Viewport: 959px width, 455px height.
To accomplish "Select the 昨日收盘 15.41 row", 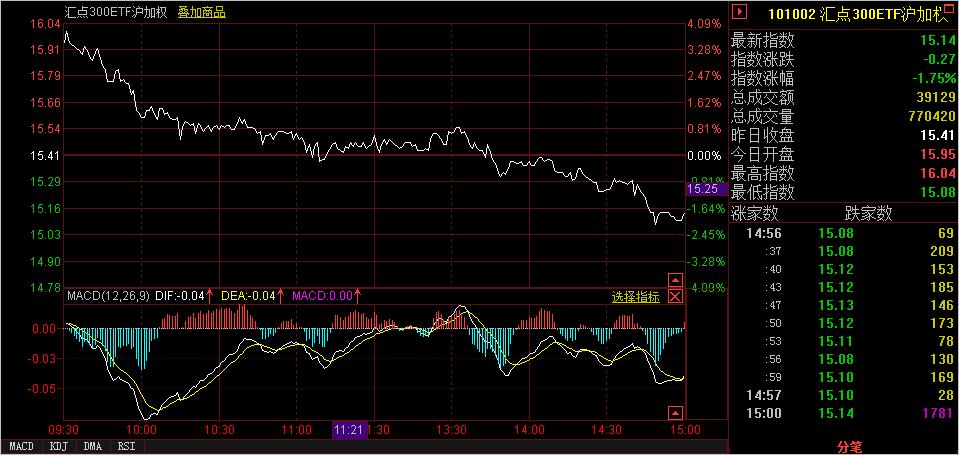I will click(843, 135).
